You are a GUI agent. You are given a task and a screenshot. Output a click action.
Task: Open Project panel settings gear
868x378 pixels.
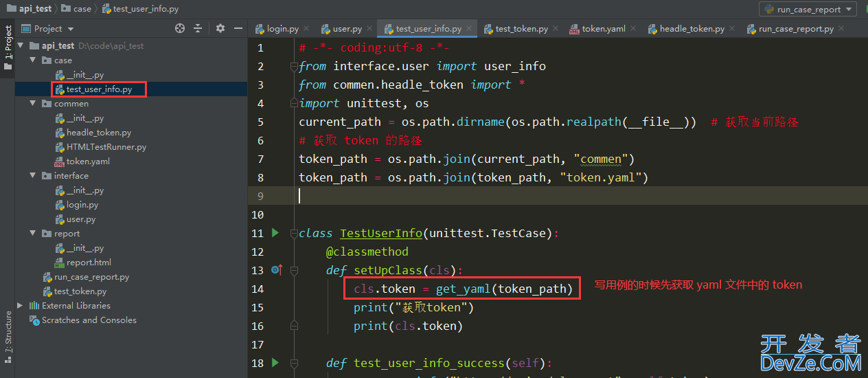pos(220,28)
